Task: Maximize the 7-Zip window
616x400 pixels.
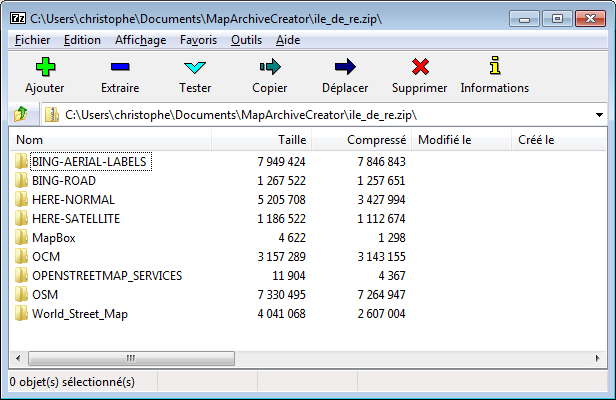Action: pos(557,18)
